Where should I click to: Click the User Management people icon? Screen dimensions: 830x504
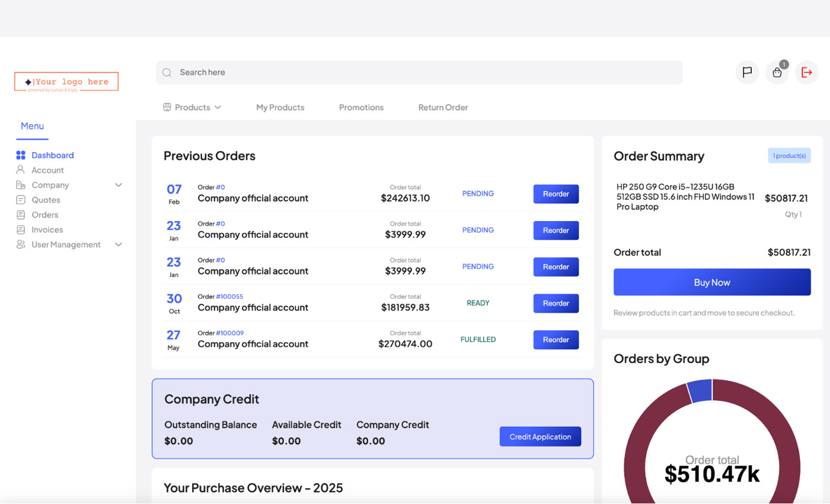(x=21, y=244)
